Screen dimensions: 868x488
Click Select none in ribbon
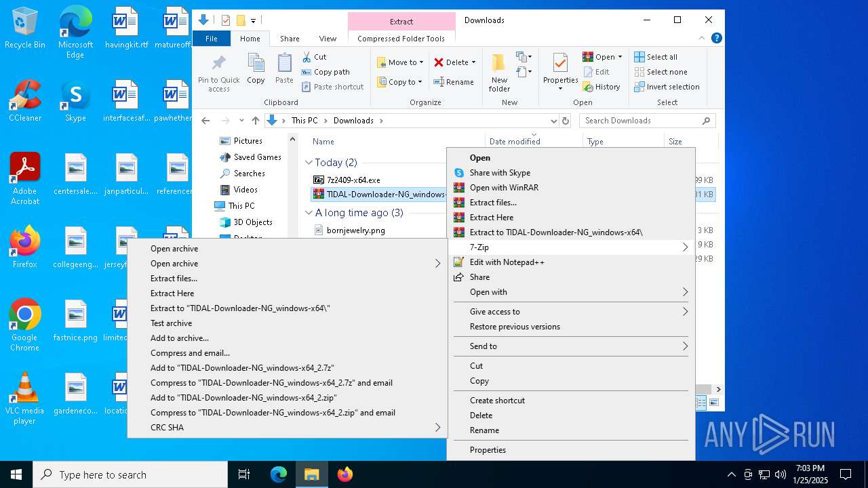pyautogui.click(x=660, y=72)
